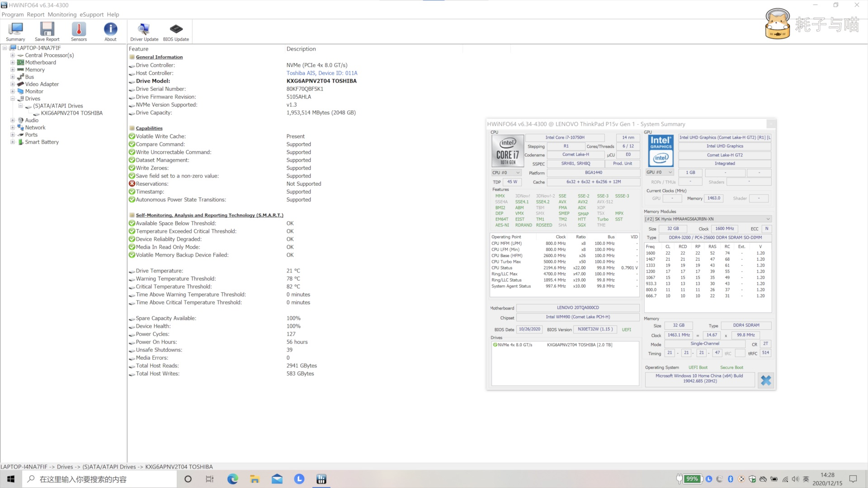This screenshot has width=868, height=488.
Task: Select the Smart Battery tree node
Action: point(42,142)
